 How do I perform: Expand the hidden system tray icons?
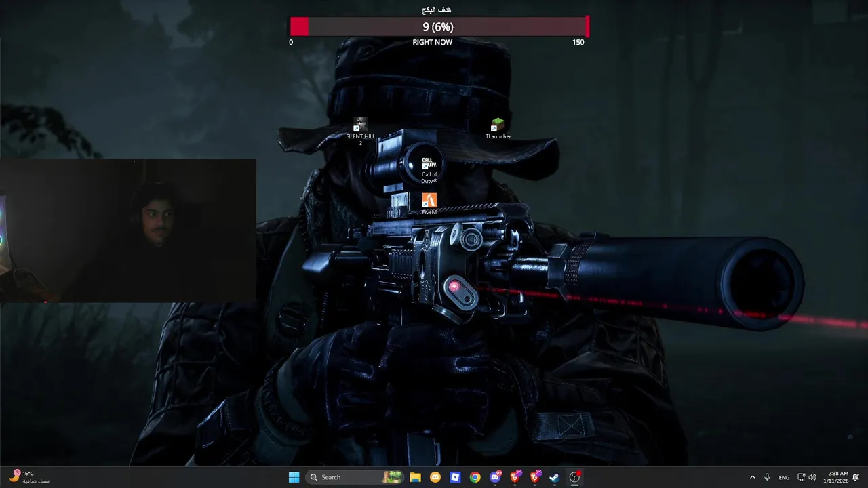coord(752,477)
